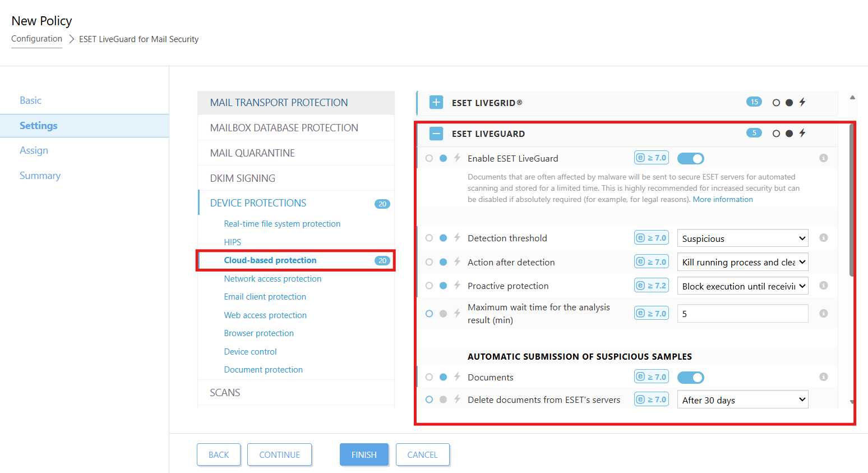Open the Mailbox Database Protection category
868x473 pixels.
click(284, 128)
